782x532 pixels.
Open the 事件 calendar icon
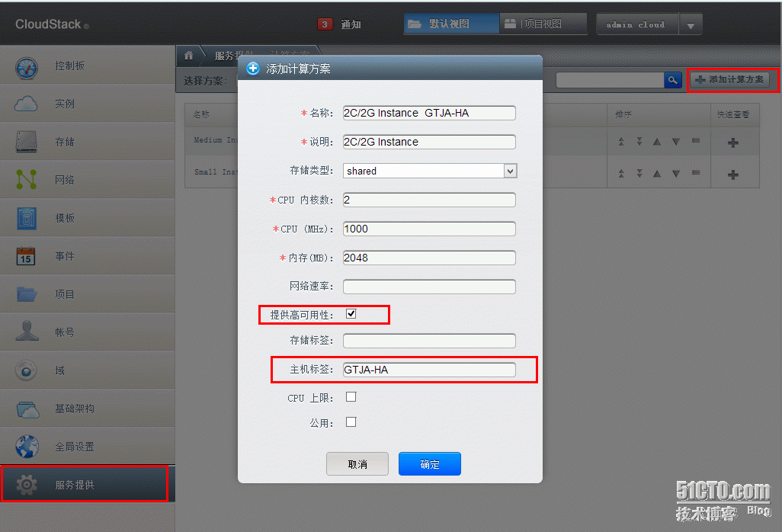pos(26,256)
